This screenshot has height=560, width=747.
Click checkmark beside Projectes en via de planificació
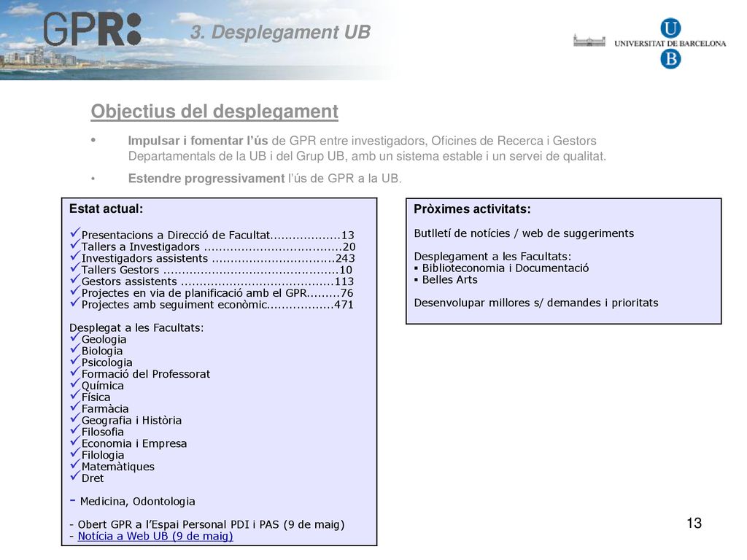click(75, 290)
